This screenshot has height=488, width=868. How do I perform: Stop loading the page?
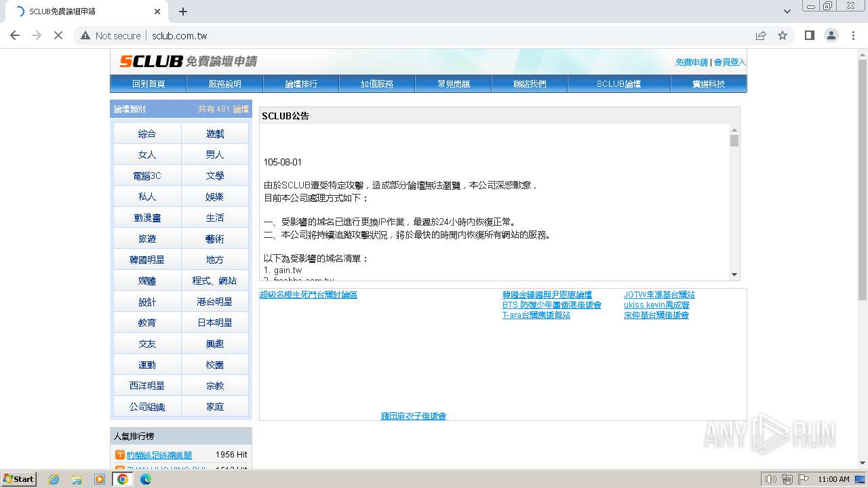[x=58, y=36]
